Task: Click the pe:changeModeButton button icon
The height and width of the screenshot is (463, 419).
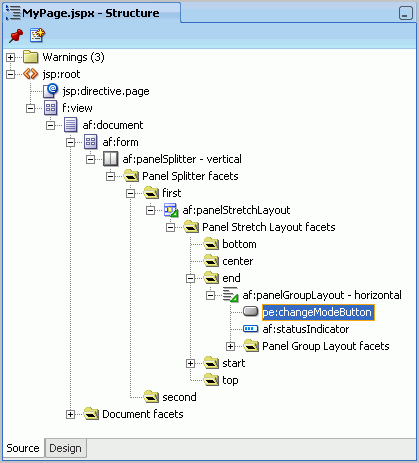Action: pyautogui.click(x=251, y=312)
